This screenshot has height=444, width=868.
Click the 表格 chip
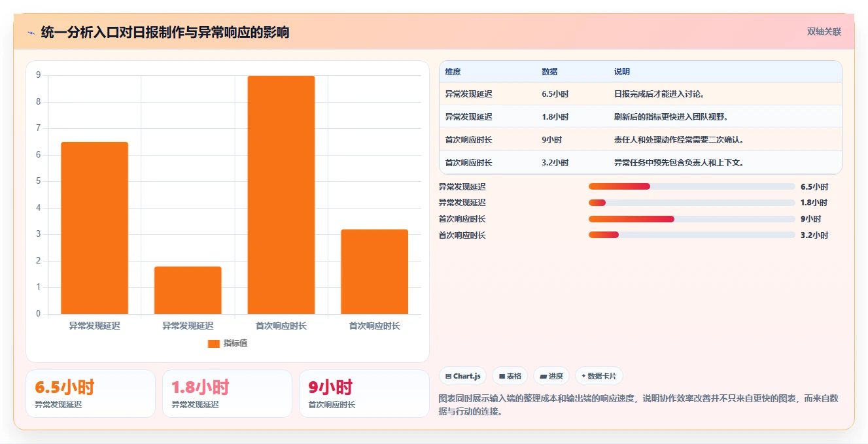point(510,376)
